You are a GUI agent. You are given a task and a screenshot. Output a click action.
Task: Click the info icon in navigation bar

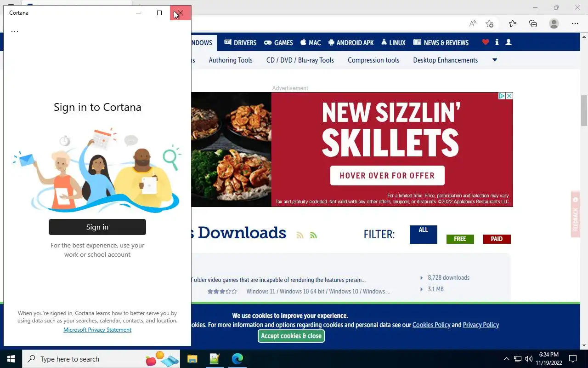[x=497, y=42]
